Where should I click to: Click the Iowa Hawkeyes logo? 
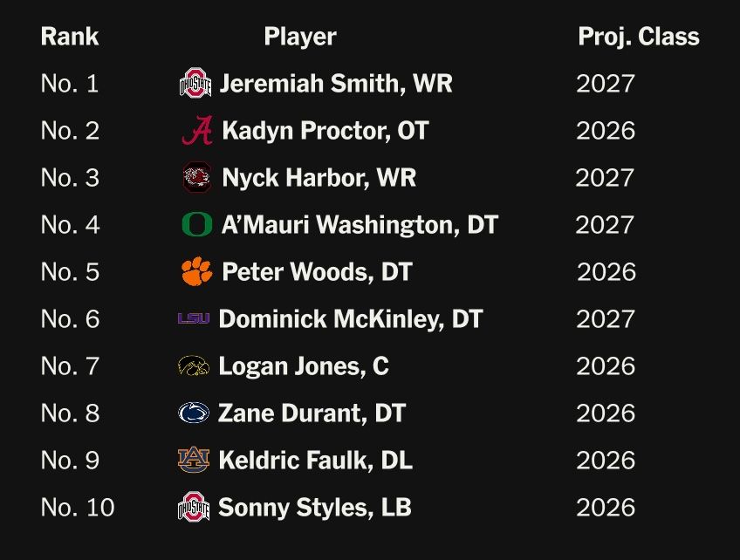click(x=194, y=366)
